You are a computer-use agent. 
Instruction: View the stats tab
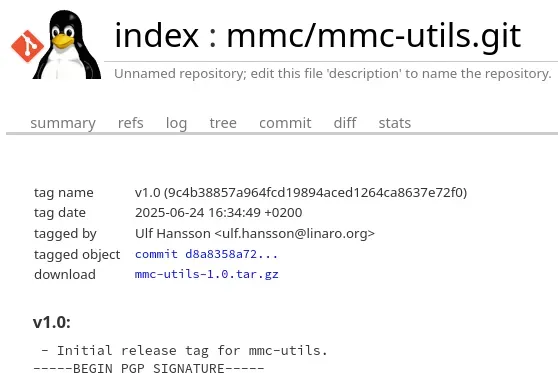(x=395, y=123)
